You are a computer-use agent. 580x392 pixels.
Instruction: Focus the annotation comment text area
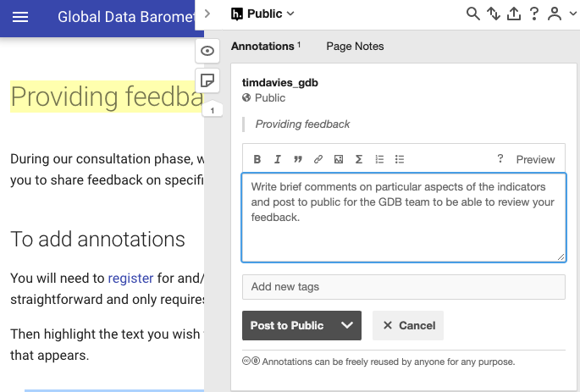404,218
